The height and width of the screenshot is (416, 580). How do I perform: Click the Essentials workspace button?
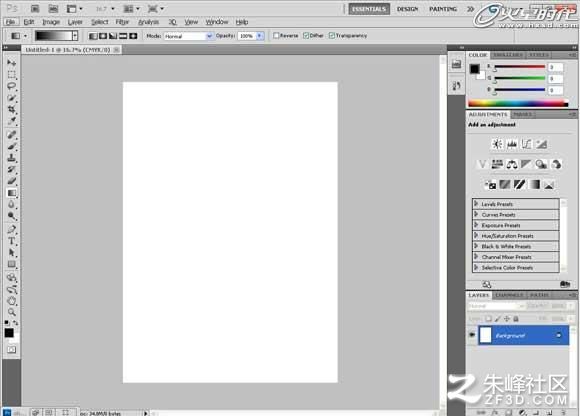[369, 9]
